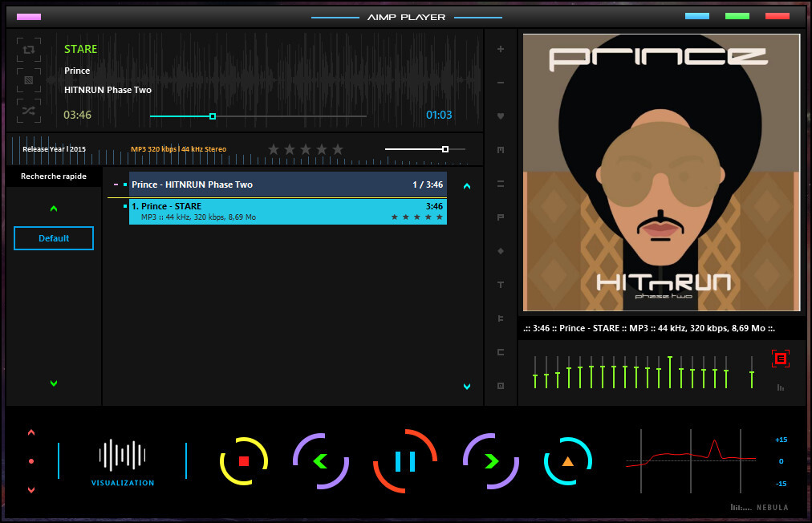812x523 pixels.
Task: Click the F-shaped icon in vertical strip
Action: point(500,318)
